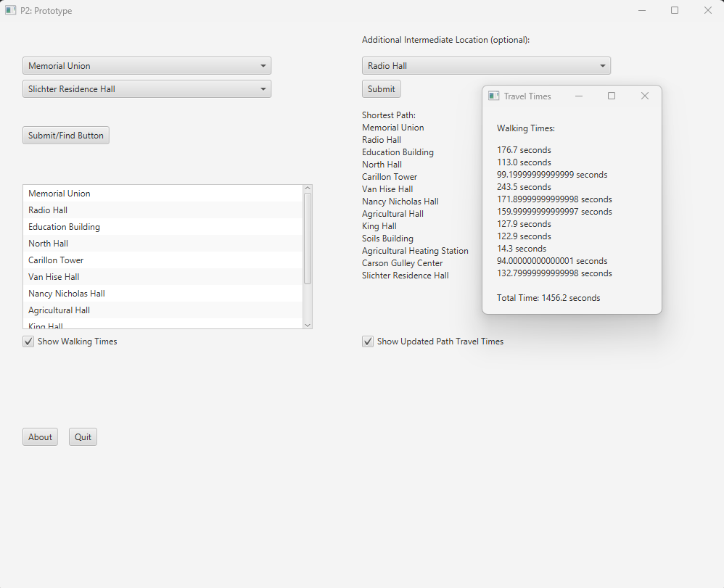Select Carillon Tower in the path list
724x588 pixels.
coord(56,260)
